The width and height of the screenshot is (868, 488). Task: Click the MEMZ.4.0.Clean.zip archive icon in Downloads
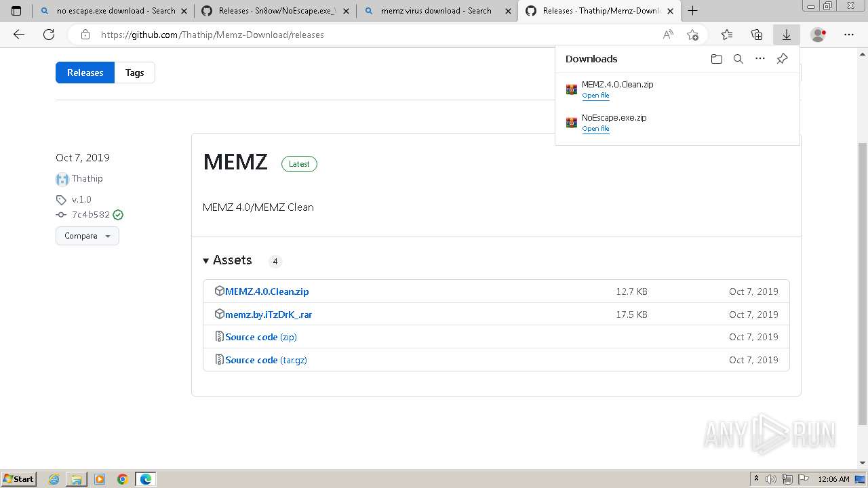tap(572, 89)
